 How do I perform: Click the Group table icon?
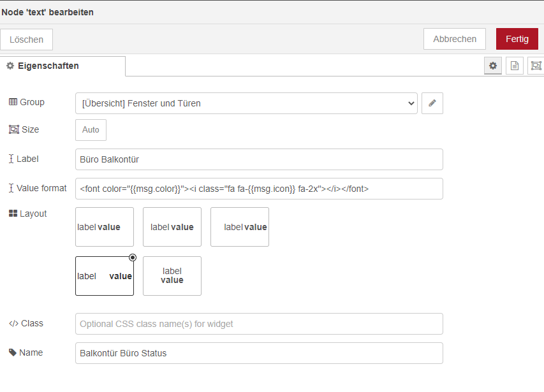tap(13, 102)
